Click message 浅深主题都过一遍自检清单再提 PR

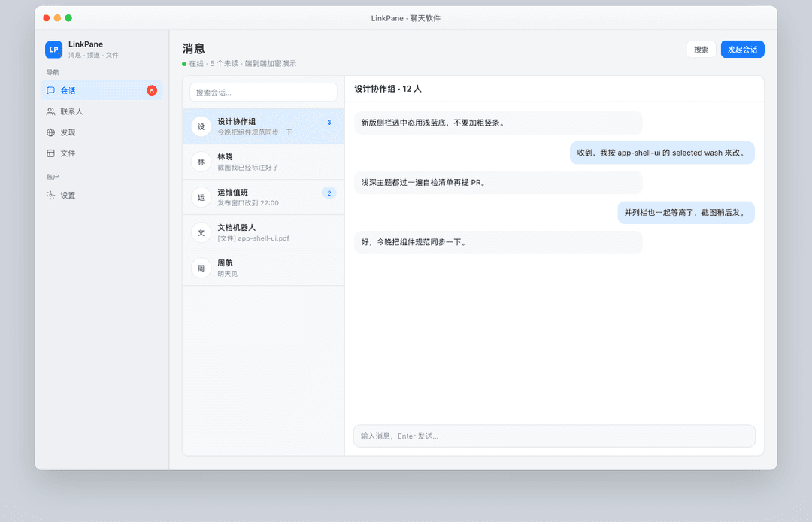[498, 182]
